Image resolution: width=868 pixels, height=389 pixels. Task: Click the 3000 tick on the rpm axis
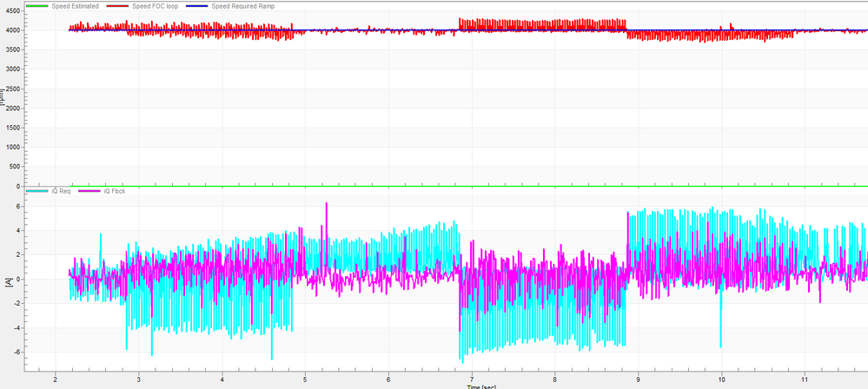point(15,69)
